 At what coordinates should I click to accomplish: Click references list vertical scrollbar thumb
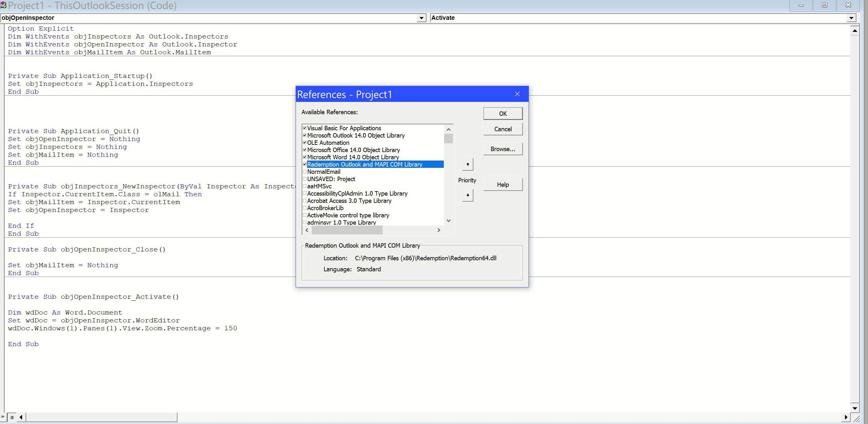448,138
